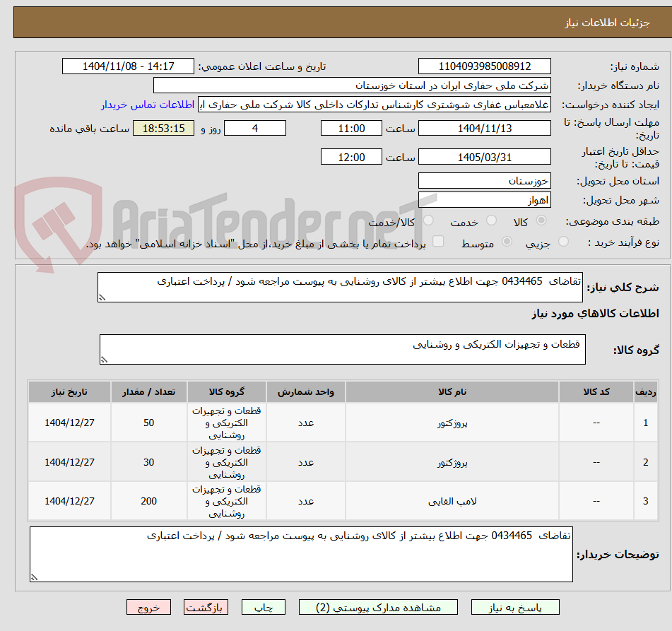Click the resize grip on توضیحات خریدار text box
The width and height of the screenshot is (672, 631).
34,577
